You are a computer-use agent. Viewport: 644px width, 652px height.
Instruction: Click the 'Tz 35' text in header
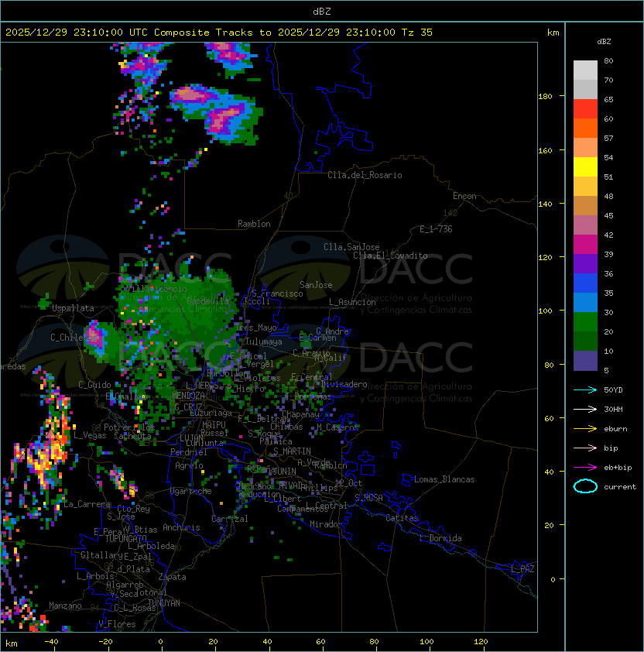tap(417, 33)
